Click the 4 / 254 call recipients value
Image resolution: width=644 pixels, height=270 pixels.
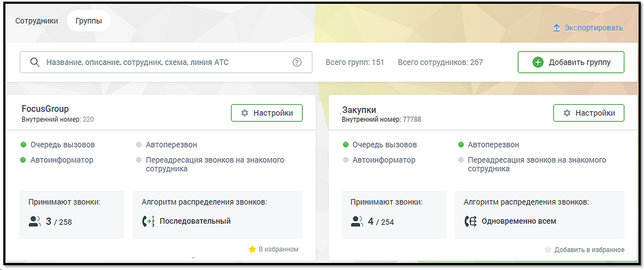pos(381,222)
